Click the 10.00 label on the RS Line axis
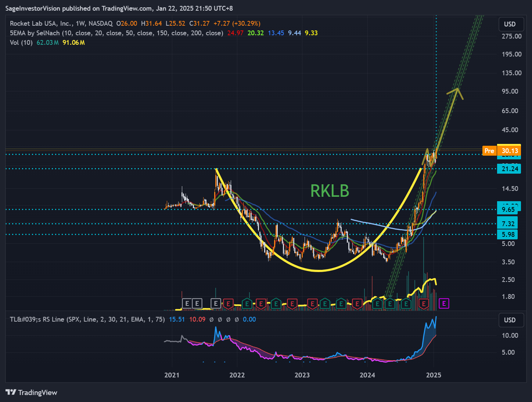 pyautogui.click(x=510, y=336)
